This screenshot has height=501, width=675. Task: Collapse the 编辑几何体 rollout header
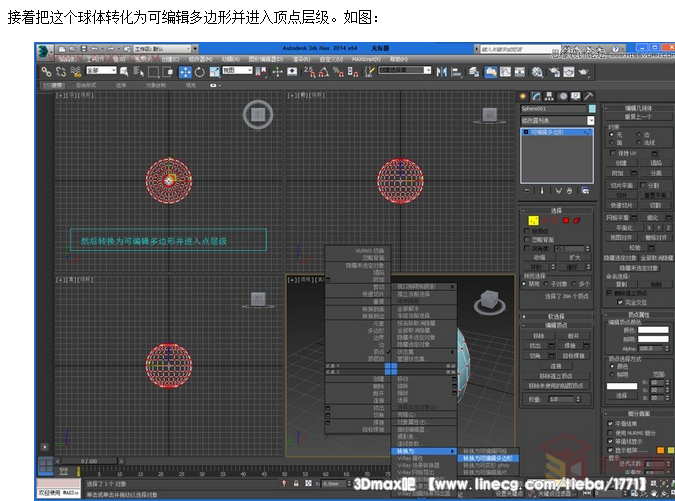point(638,108)
